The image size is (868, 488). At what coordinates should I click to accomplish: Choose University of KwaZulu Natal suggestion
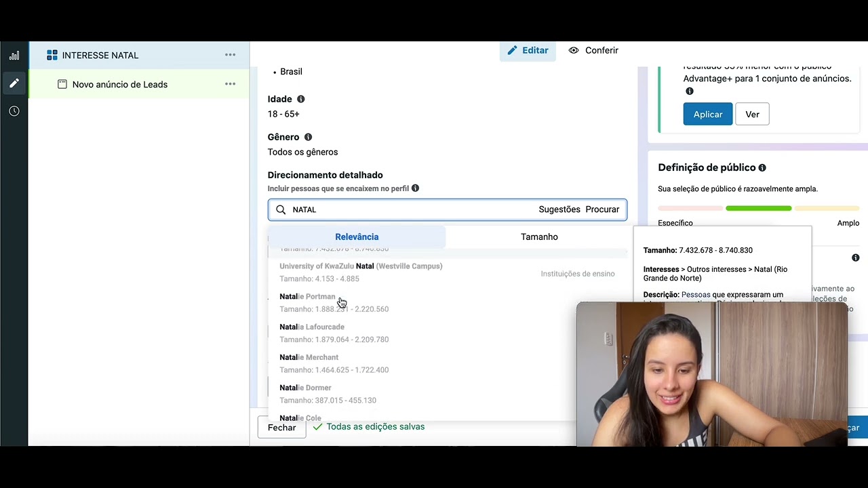click(x=447, y=272)
